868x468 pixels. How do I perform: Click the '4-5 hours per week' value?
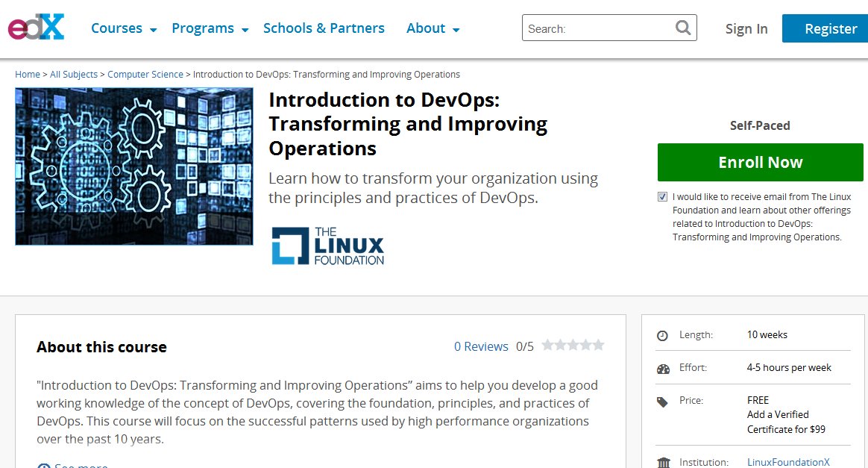[789, 368]
